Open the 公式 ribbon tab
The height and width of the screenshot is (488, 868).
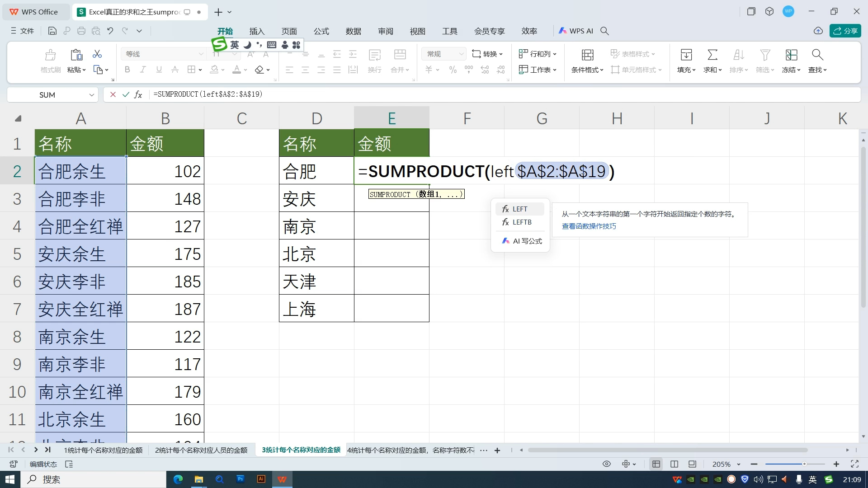point(321,31)
